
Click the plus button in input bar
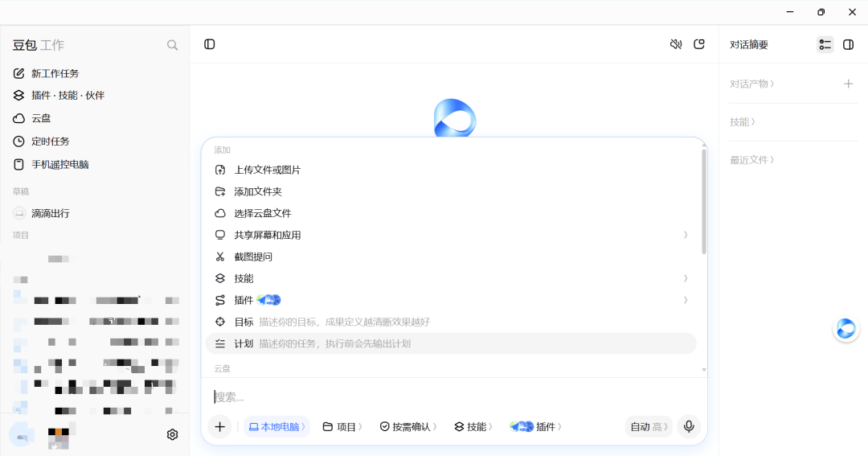219,426
